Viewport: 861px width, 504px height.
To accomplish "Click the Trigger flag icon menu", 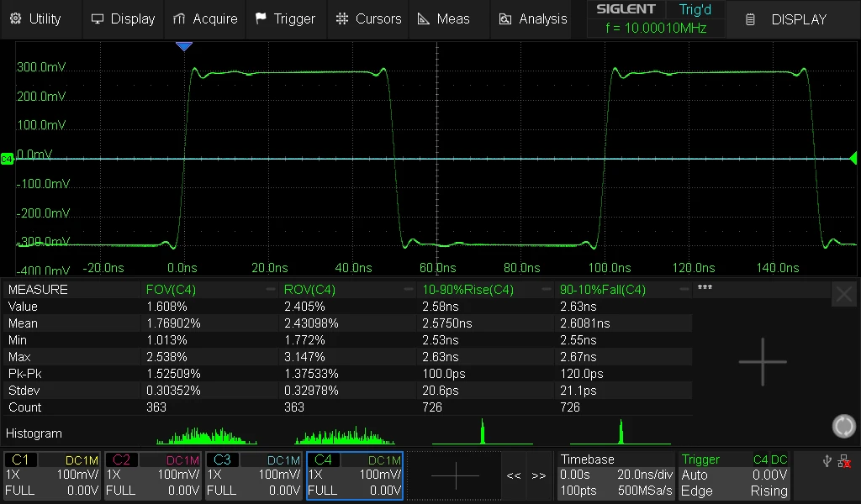I will tap(286, 18).
